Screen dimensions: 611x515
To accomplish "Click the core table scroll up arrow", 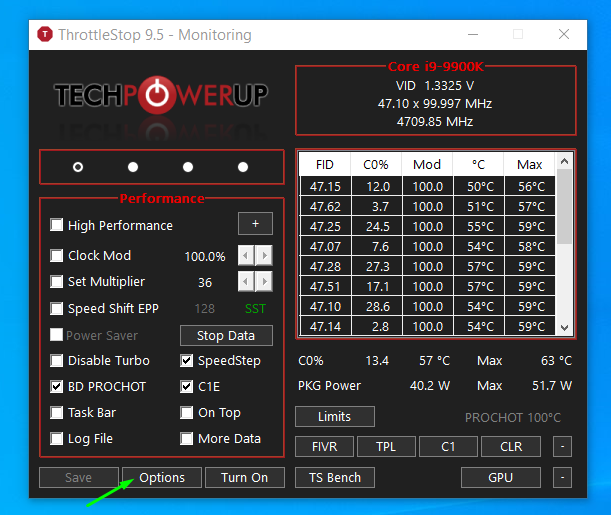I will tap(564, 161).
